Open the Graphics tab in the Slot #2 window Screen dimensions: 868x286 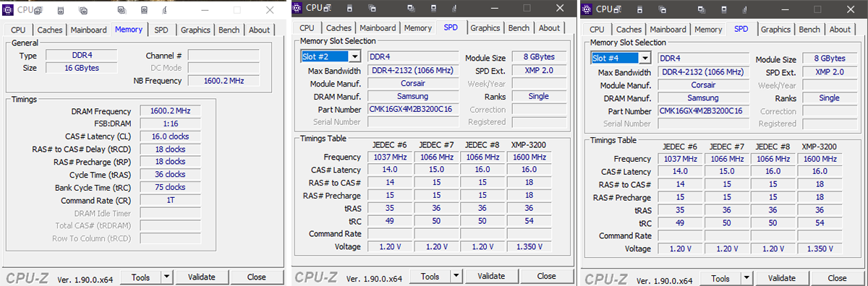485,28
